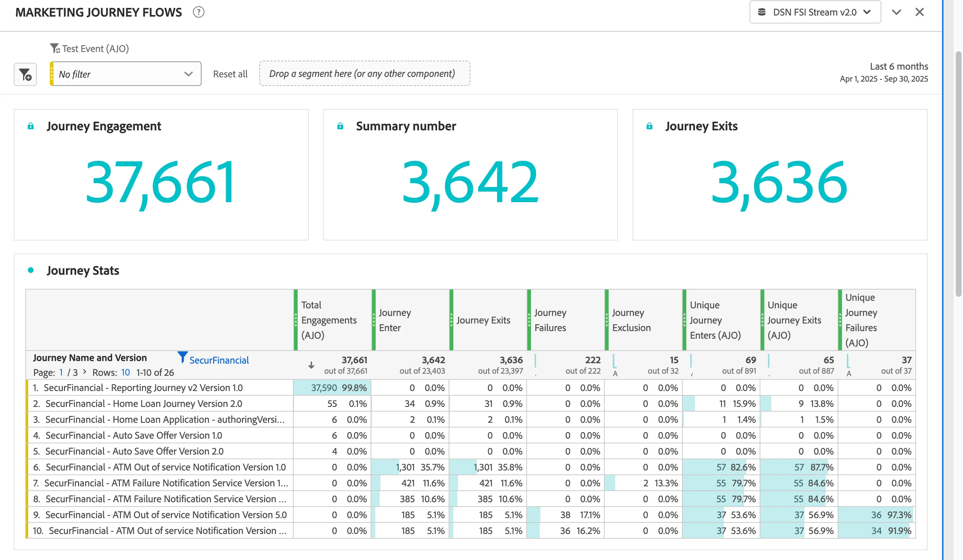Open the DSN FSI Stream v2.0 dropdown

(x=815, y=12)
